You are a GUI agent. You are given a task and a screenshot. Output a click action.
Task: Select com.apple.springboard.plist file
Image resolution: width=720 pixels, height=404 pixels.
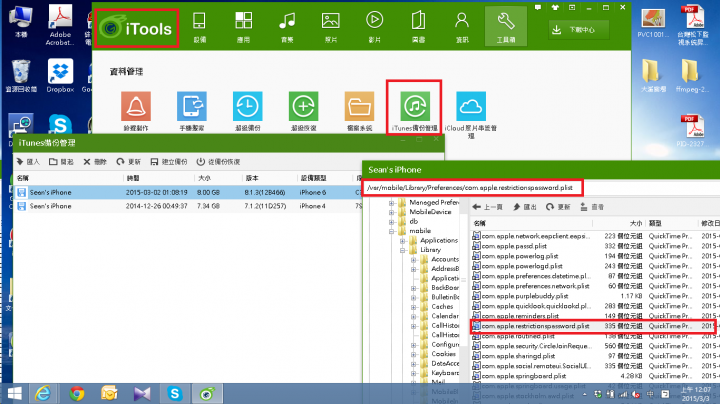click(524, 376)
